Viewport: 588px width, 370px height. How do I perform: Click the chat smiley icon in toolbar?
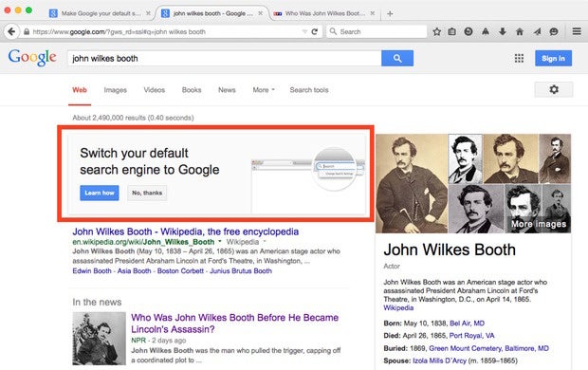(554, 32)
